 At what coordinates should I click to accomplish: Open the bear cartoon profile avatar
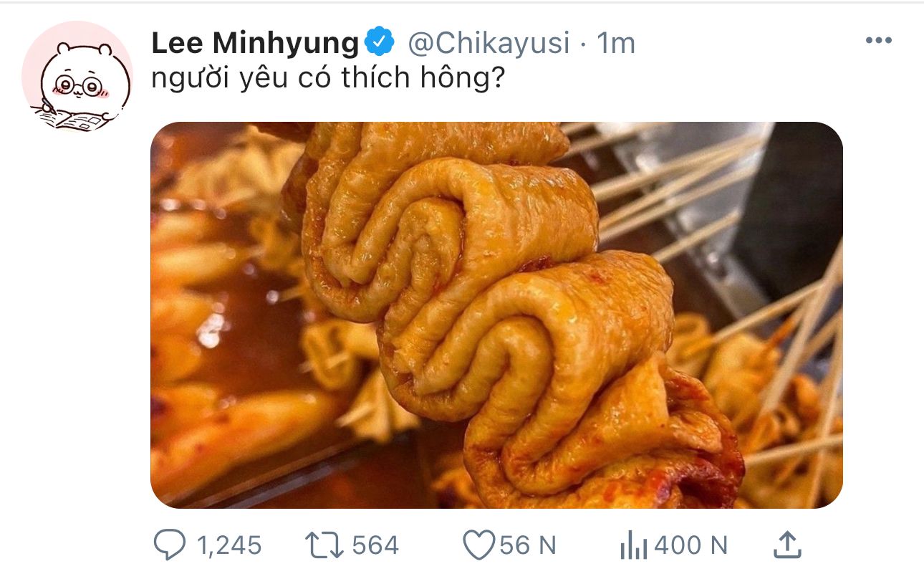tap(77, 77)
